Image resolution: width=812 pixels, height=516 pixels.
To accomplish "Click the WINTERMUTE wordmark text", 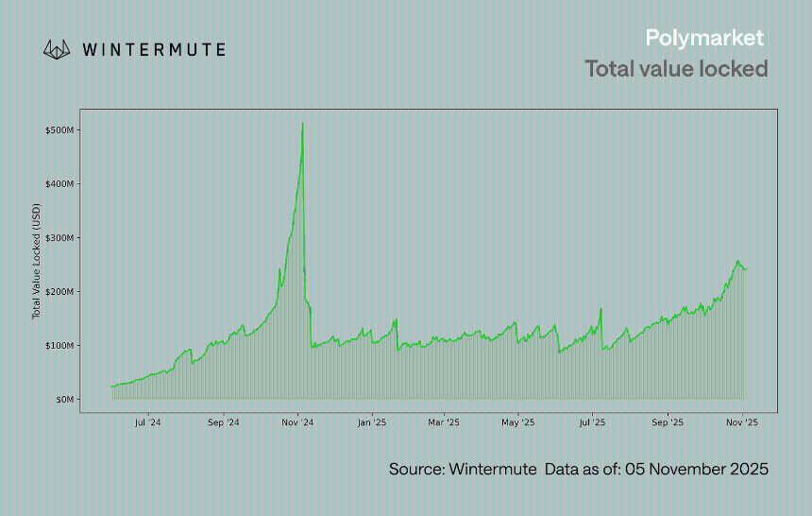I will [154, 50].
